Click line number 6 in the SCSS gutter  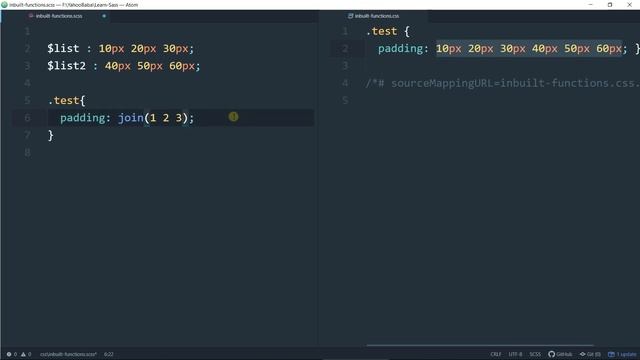27,118
